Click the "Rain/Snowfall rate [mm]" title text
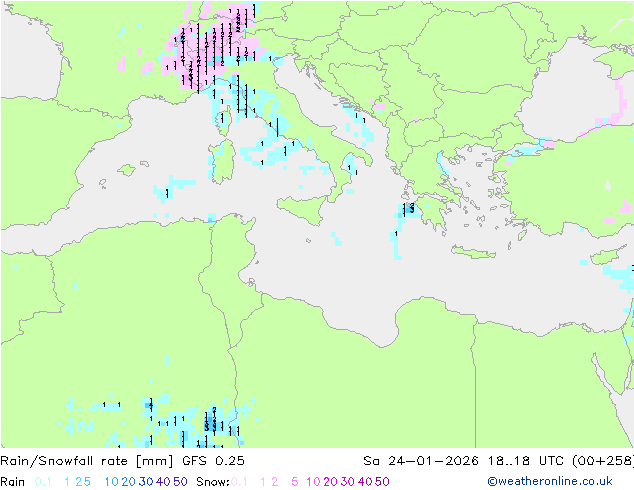 click(x=87, y=461)
